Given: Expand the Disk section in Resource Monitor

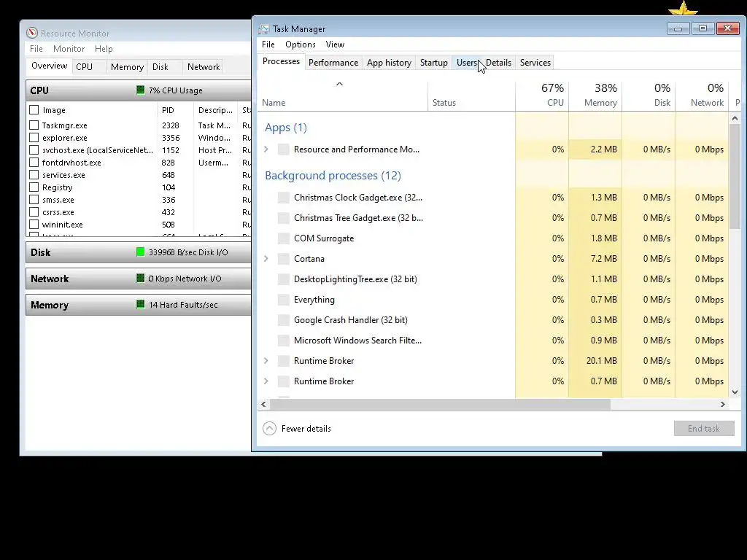Looking at the screenshot, I should [139, 252].
